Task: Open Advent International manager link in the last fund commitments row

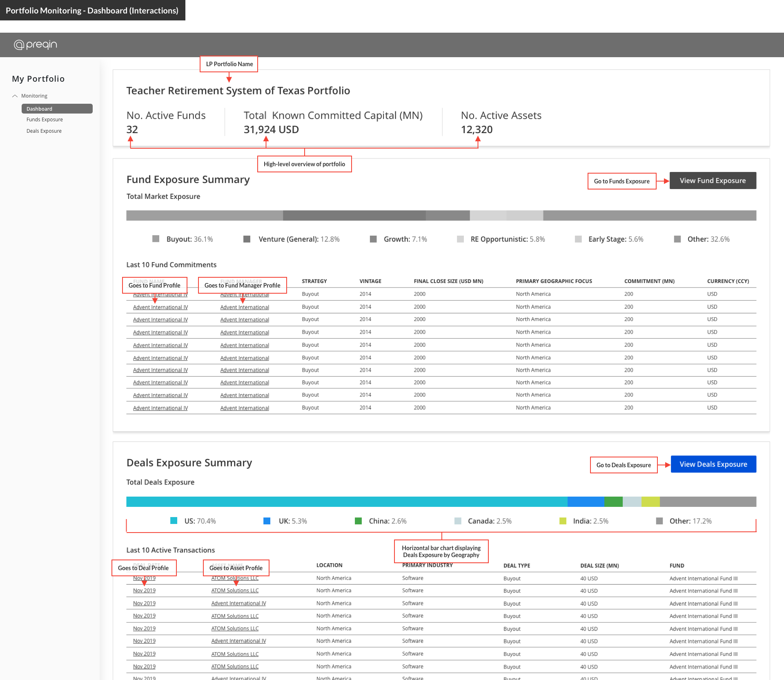Action: pyautogui.click(x=245, y=408)
